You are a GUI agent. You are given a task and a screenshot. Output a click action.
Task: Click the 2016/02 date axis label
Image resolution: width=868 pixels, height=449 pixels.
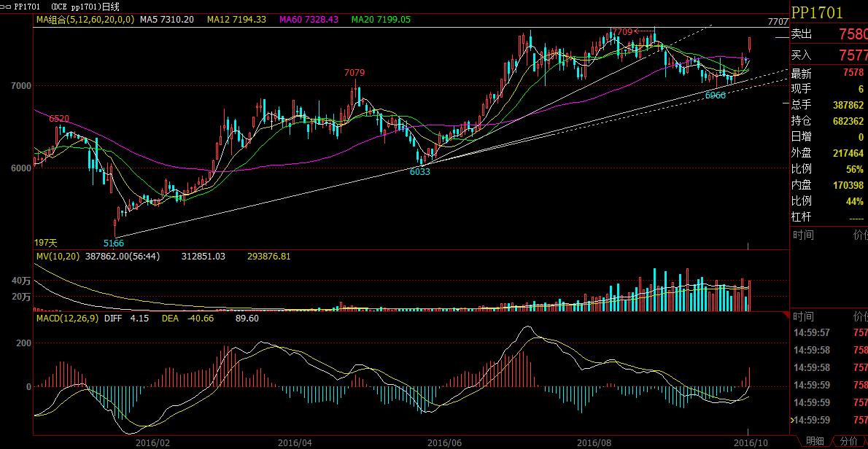click(x=152, y=442)
